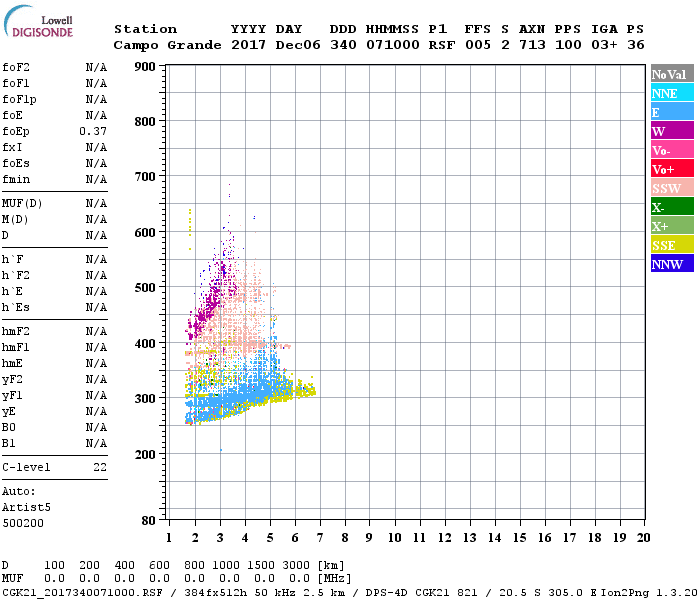
Task: Click the 700 km height axis label
Action: pos(145,177)
